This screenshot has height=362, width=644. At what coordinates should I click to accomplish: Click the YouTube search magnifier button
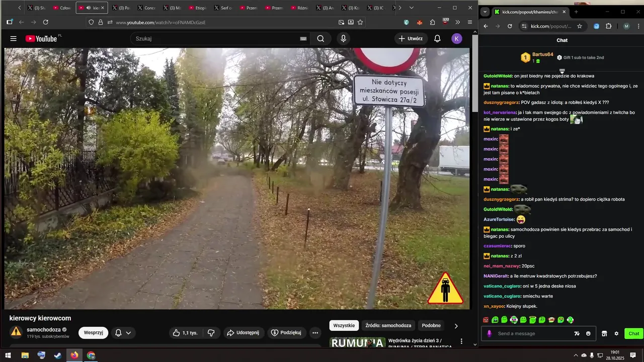320,39
